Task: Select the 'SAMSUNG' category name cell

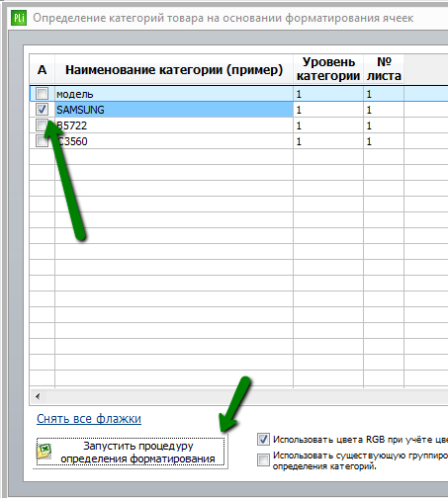Action: pos(174,110)
